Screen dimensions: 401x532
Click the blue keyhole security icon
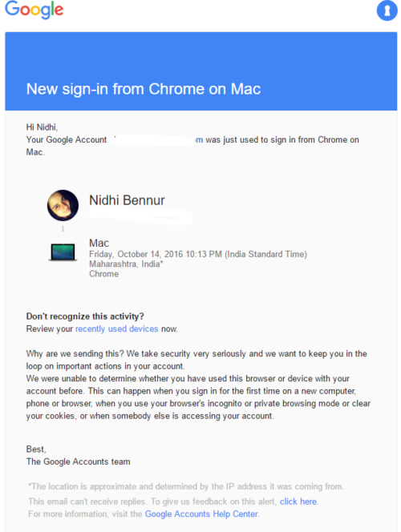click(x=387, y=10)
